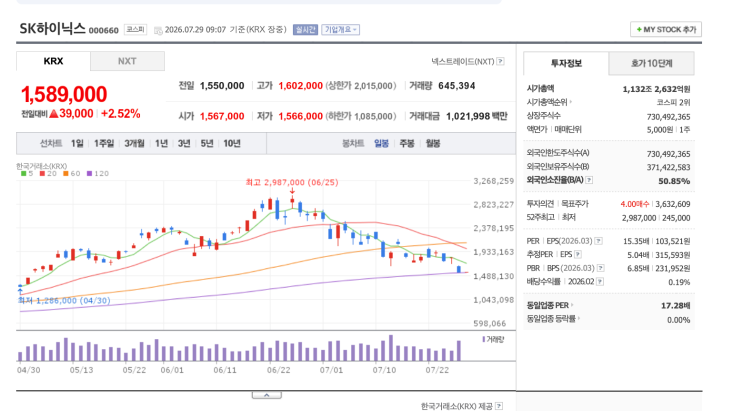Show the 1주일 line chart
This screenshot has width=743, height=411.
104,144
